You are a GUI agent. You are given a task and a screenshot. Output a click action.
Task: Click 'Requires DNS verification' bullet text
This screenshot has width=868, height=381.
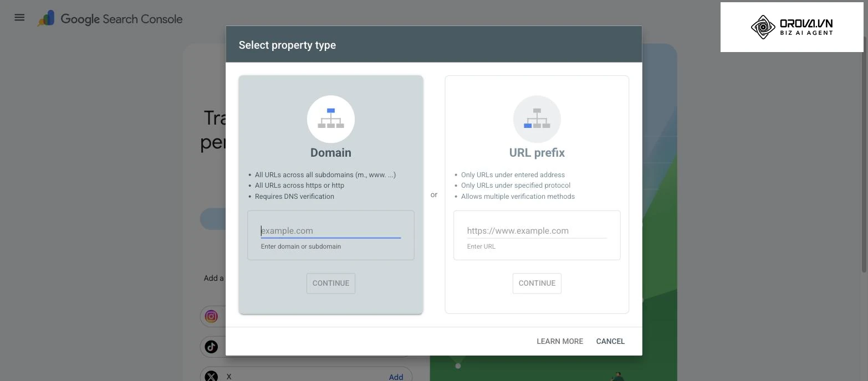294,196
